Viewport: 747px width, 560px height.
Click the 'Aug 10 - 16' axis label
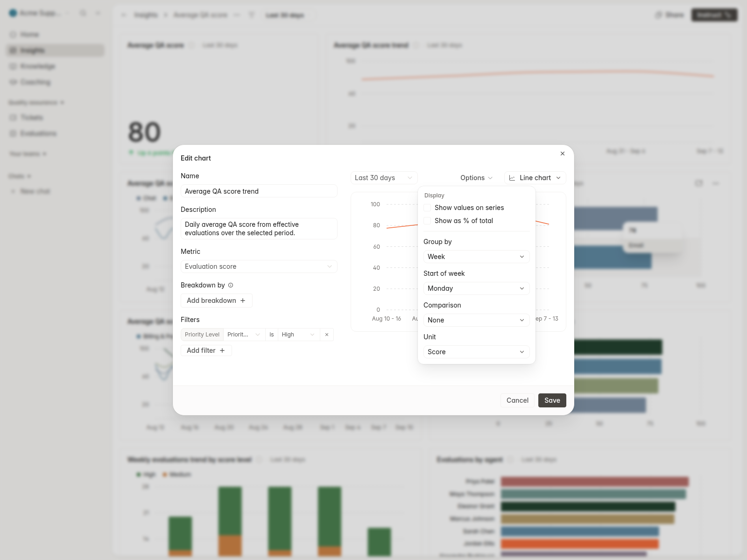pyautogui.click(x=387, y=319)
